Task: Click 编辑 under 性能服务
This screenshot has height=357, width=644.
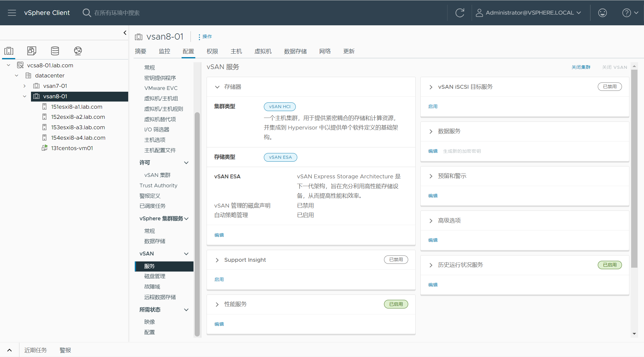Action: [219, 324]
